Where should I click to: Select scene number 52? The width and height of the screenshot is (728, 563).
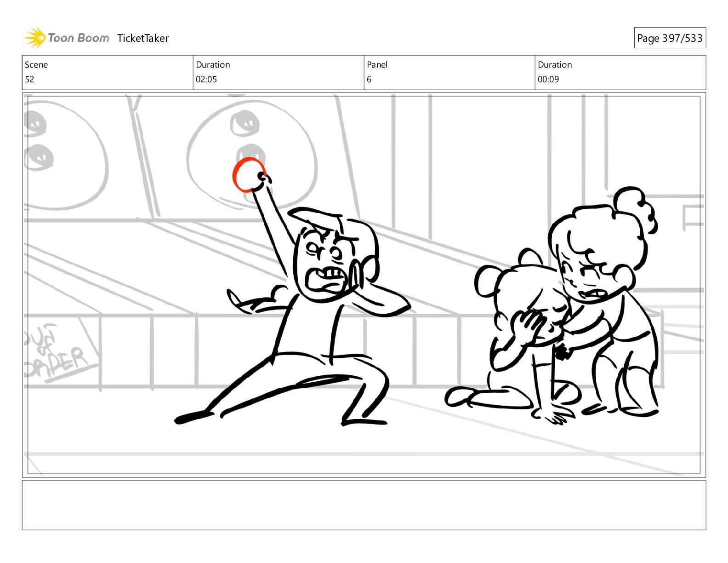pos(29,79)
